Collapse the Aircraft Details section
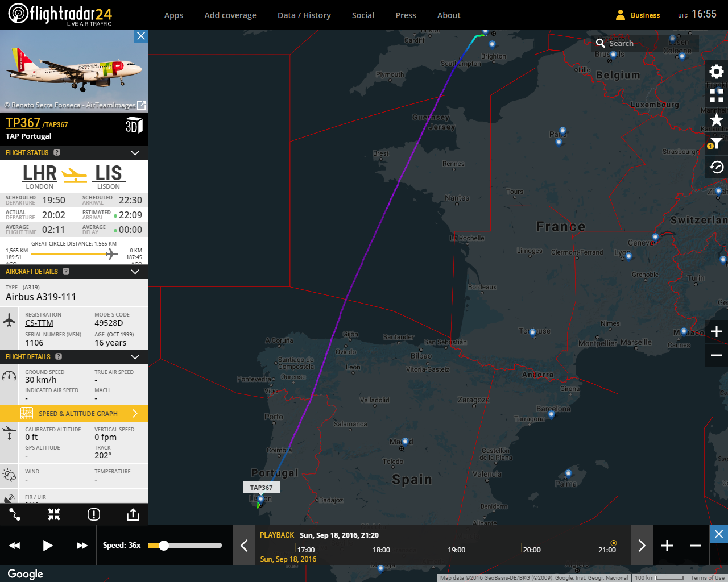This screenshot has height=582, width=728. click(135, 272)
